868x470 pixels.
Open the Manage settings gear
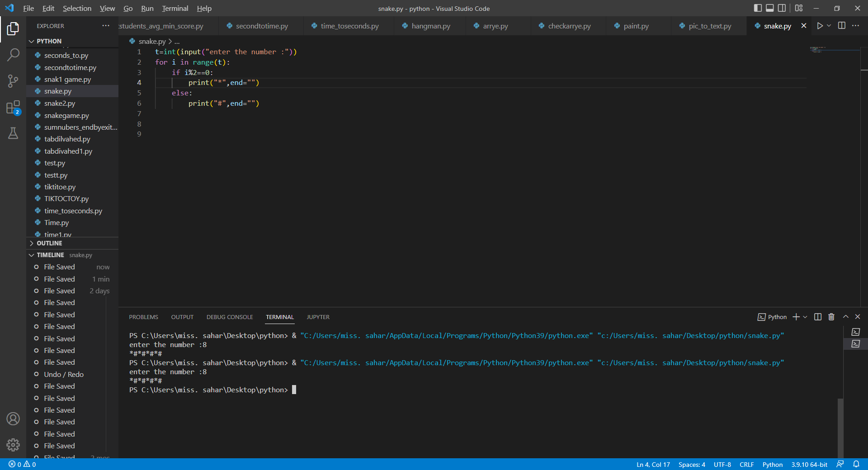click(13, 445)
